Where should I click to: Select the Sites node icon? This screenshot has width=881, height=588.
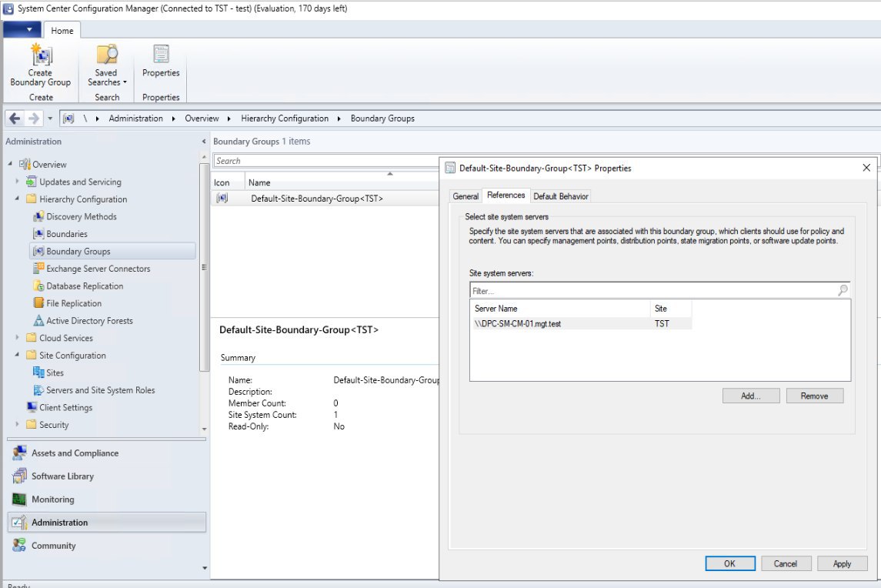pos(38,373)
